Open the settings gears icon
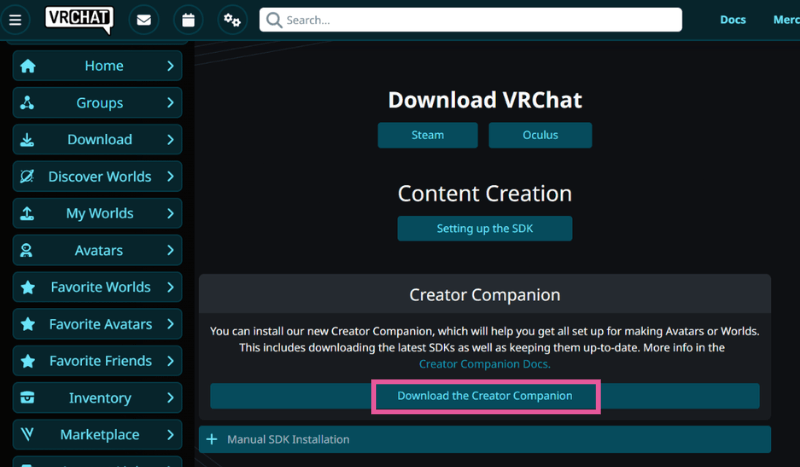This screenshot has width=800, height=467. click(x=232, y=20)
